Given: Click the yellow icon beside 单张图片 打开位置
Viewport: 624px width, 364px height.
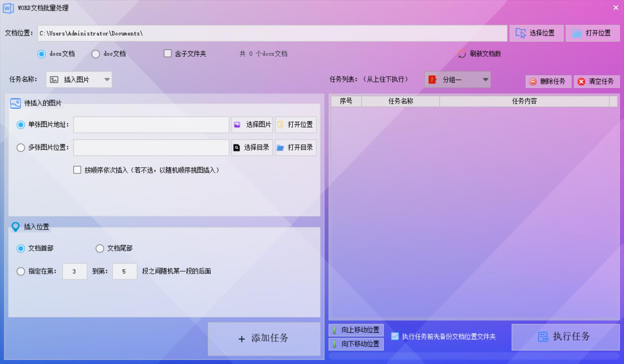Looking at the screenshot, I should point(280,125).
